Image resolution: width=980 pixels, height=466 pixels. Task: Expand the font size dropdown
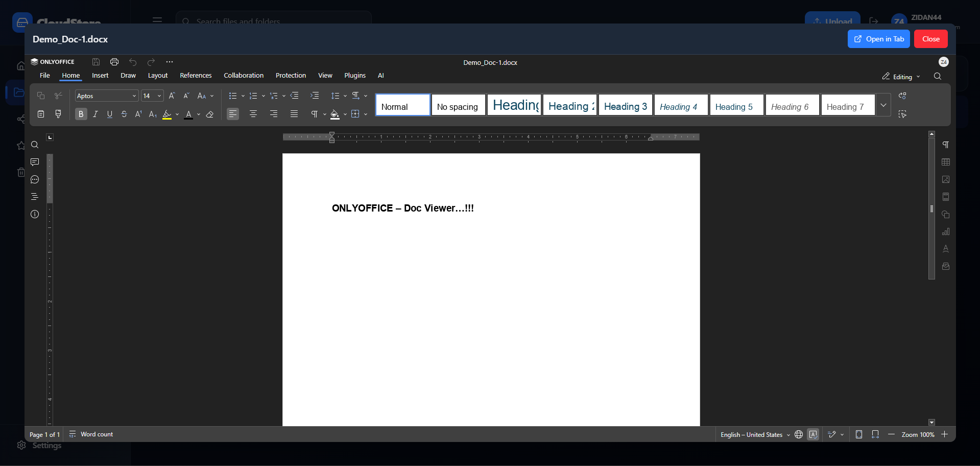(158, 96)
